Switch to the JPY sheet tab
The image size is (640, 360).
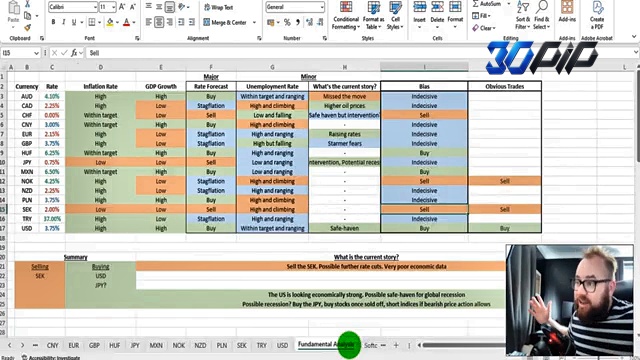tap(135, 345)
